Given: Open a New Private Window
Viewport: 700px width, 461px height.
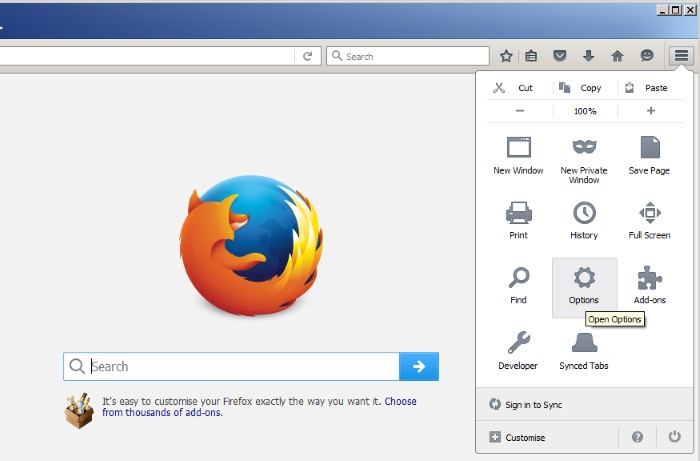Looking at the screenshot, I should 584,159.
